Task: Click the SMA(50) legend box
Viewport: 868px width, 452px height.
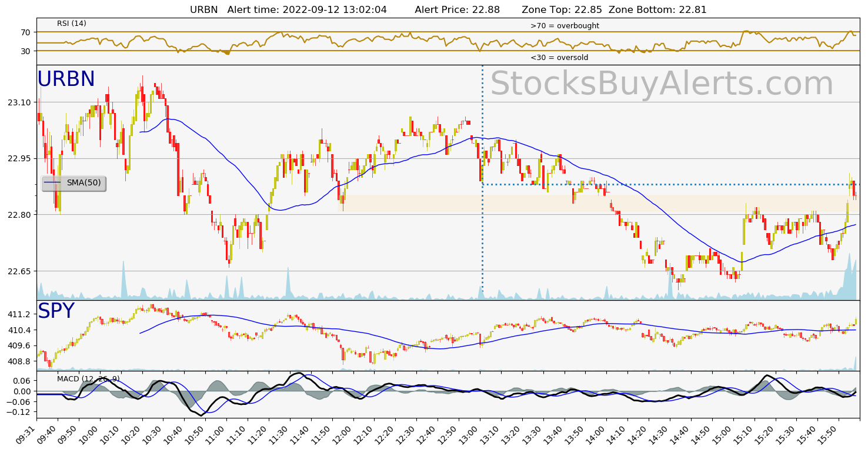Action: tap(74, 183)
